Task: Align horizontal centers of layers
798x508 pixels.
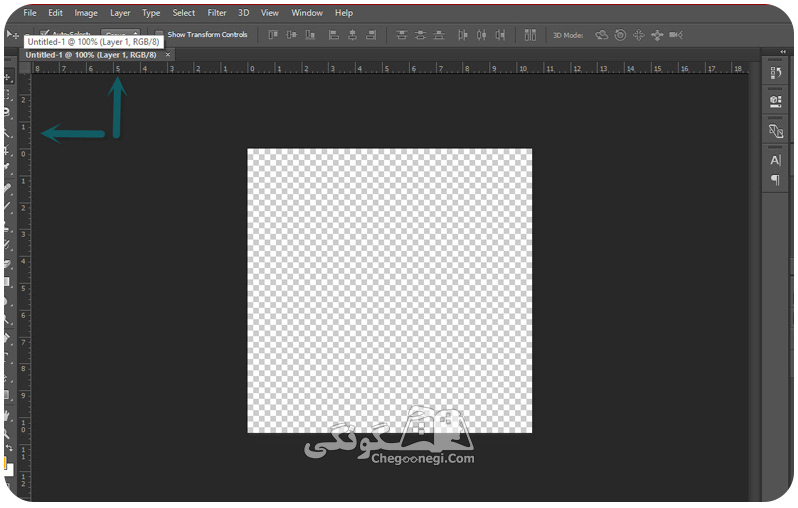Action: point(352,35)
